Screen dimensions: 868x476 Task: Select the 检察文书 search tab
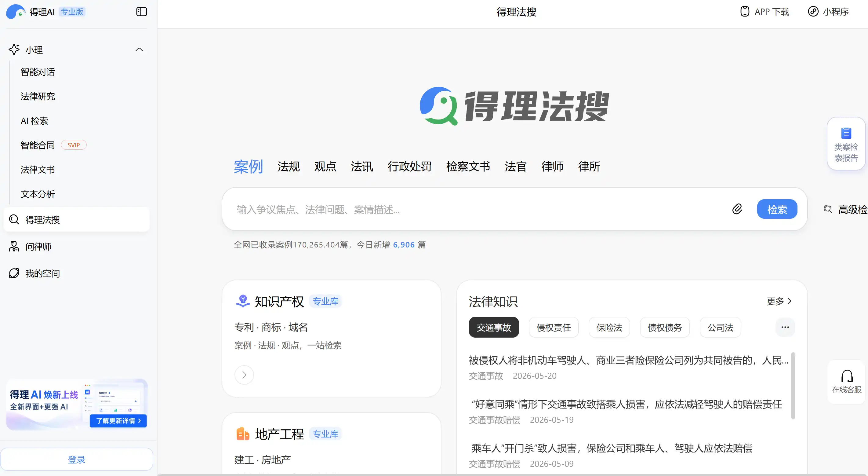pos(468,167)
